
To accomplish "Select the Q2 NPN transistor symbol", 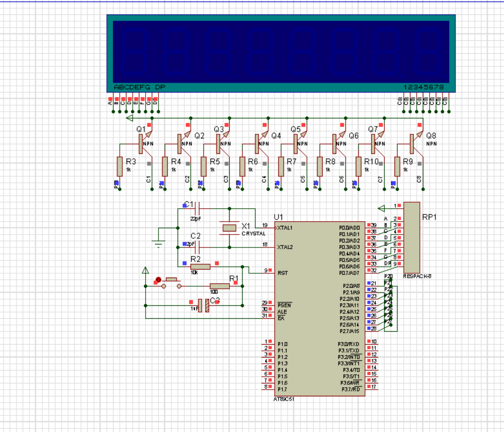I will click(x=184, y=144).
